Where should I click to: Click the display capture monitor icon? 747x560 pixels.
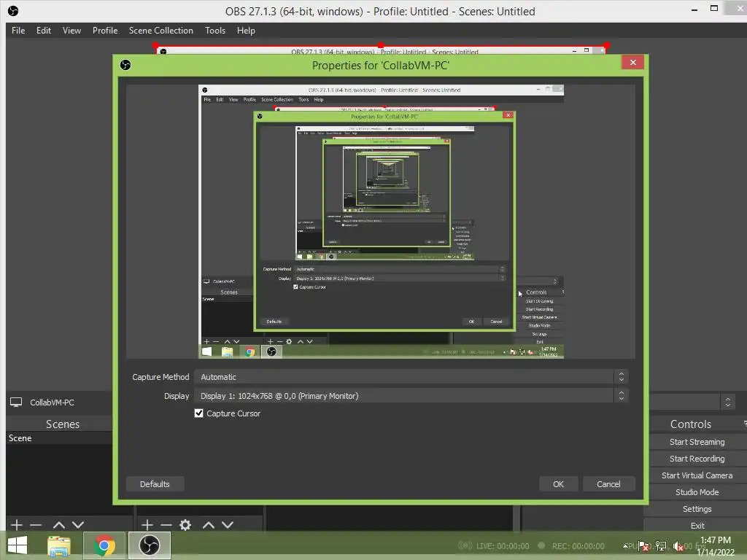pos(16,402)
